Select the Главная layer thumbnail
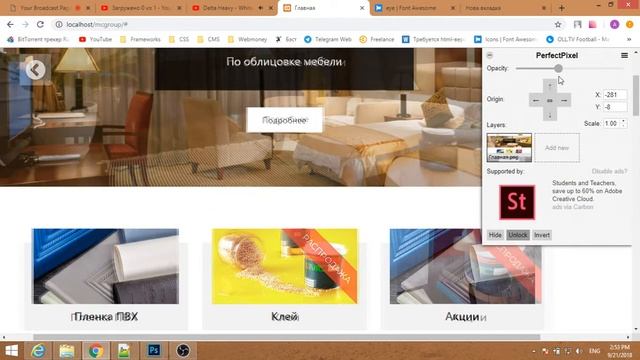 (x=509, y=147)
